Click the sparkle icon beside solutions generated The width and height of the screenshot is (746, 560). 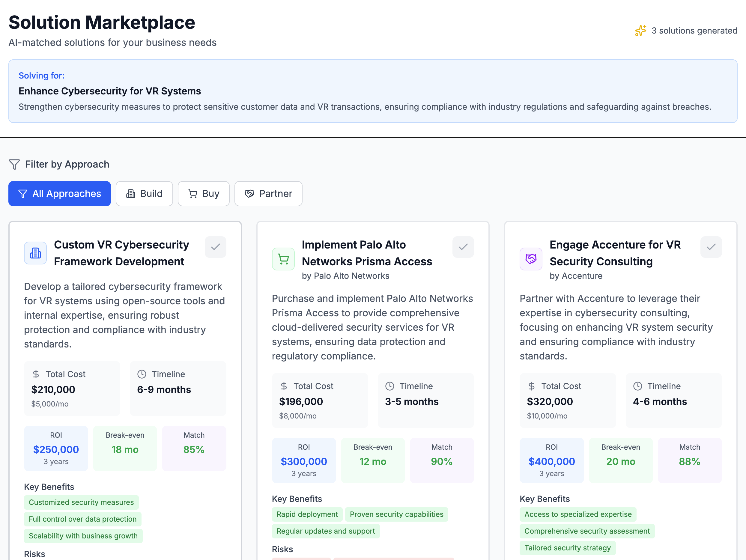pos(640,31)
